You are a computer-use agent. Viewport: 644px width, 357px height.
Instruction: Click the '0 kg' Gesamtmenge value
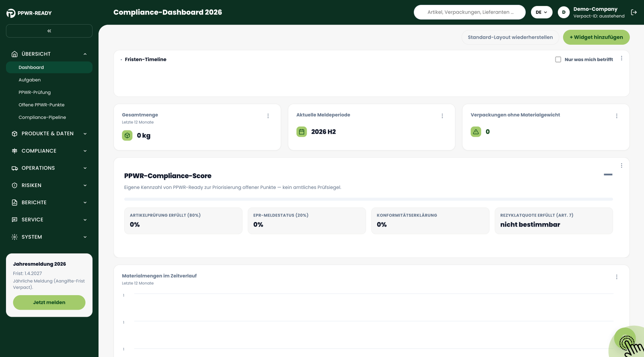click(x=144, y=135)
